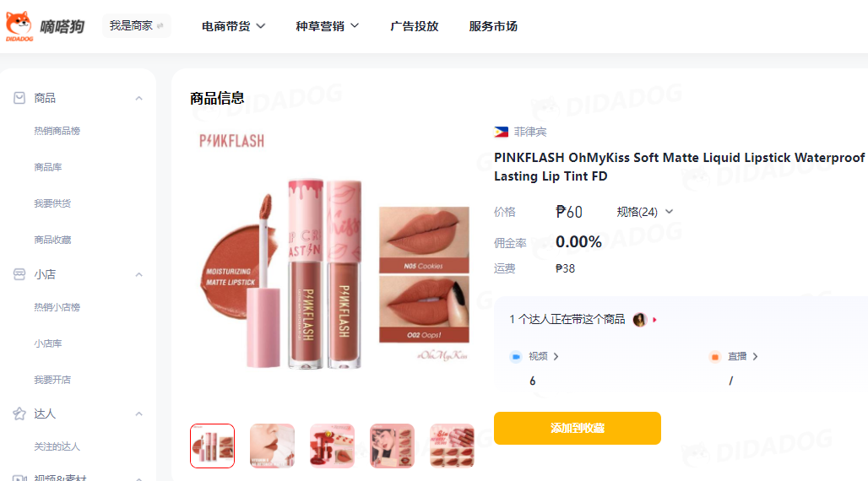Select the second product thumbnail with lips

click(272, 446)
